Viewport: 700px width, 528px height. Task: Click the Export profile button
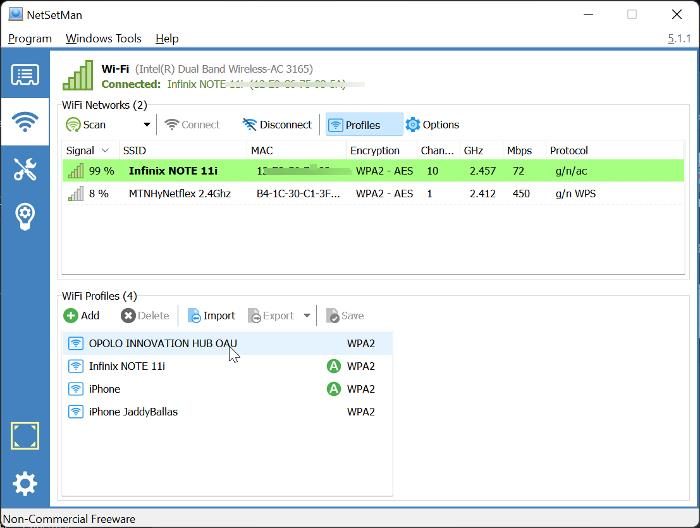271,316
